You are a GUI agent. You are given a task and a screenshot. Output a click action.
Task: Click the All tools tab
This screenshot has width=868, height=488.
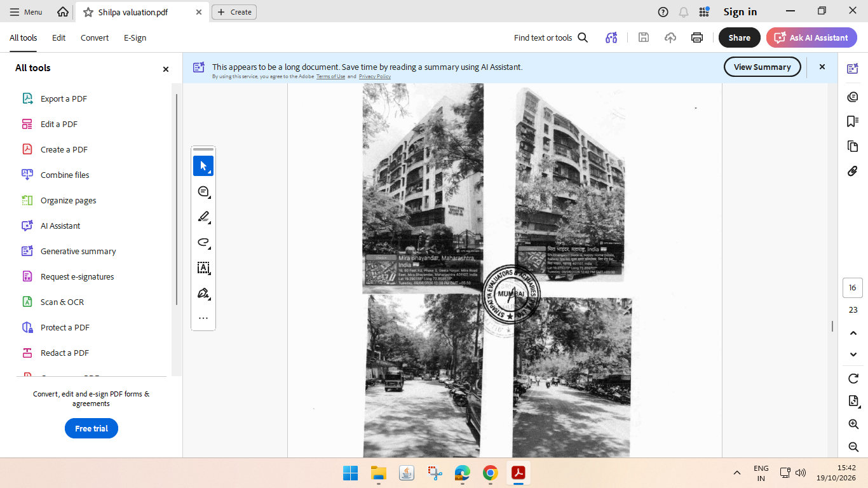tap(23, 37)
